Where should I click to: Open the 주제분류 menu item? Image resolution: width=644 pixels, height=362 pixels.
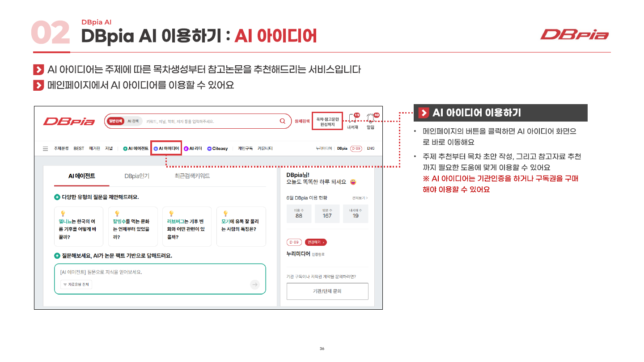(61, 148)
